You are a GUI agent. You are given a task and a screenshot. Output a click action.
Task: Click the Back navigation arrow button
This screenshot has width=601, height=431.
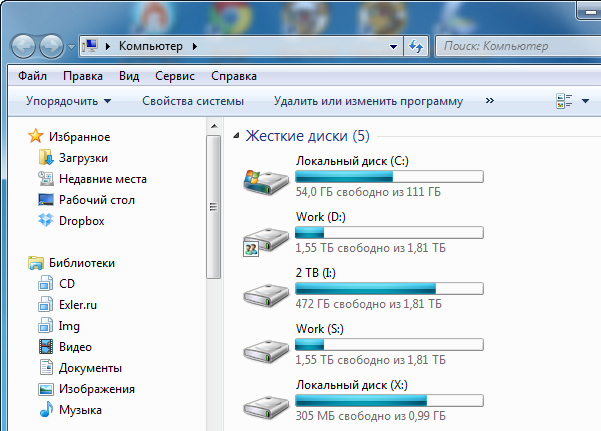pyautogui.click(x=25, y=46)
